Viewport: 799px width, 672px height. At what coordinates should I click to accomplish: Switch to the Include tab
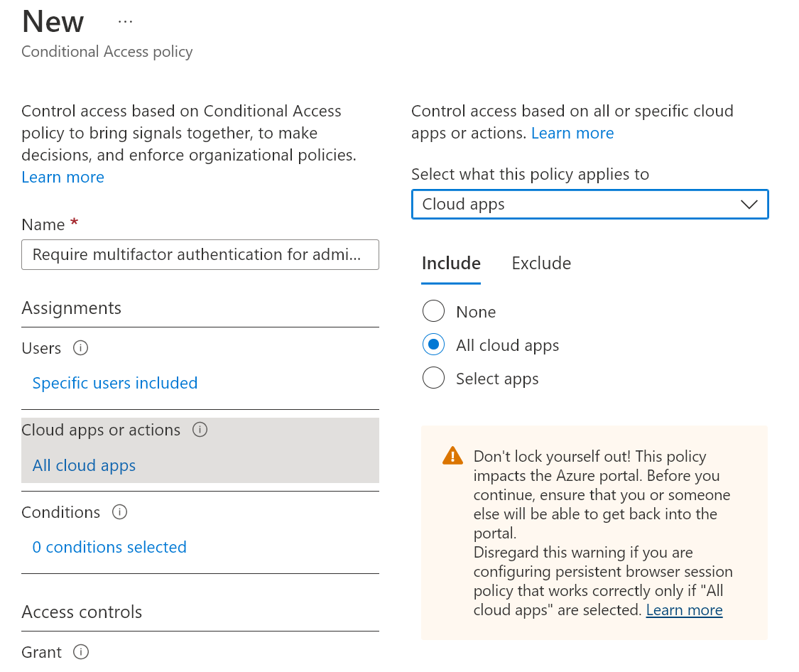451,264
